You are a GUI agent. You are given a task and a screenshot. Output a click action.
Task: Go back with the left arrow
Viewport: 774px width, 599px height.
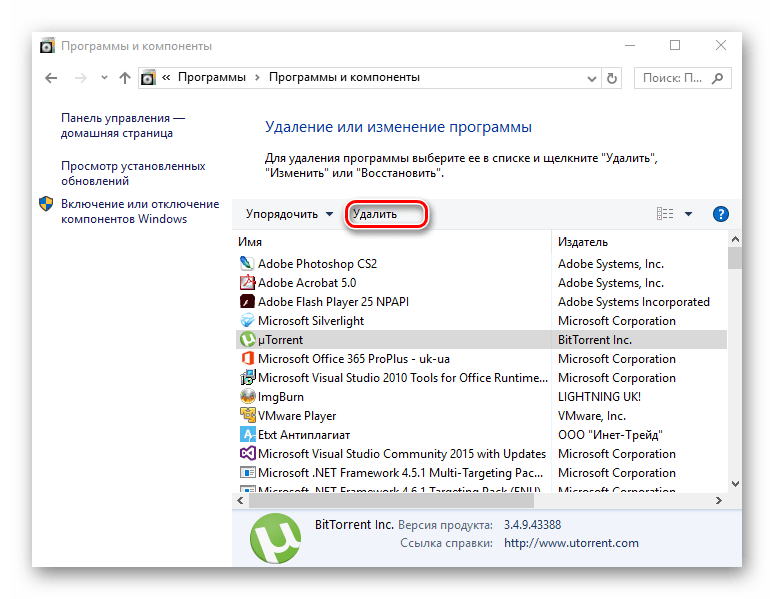tap(51, 78)
